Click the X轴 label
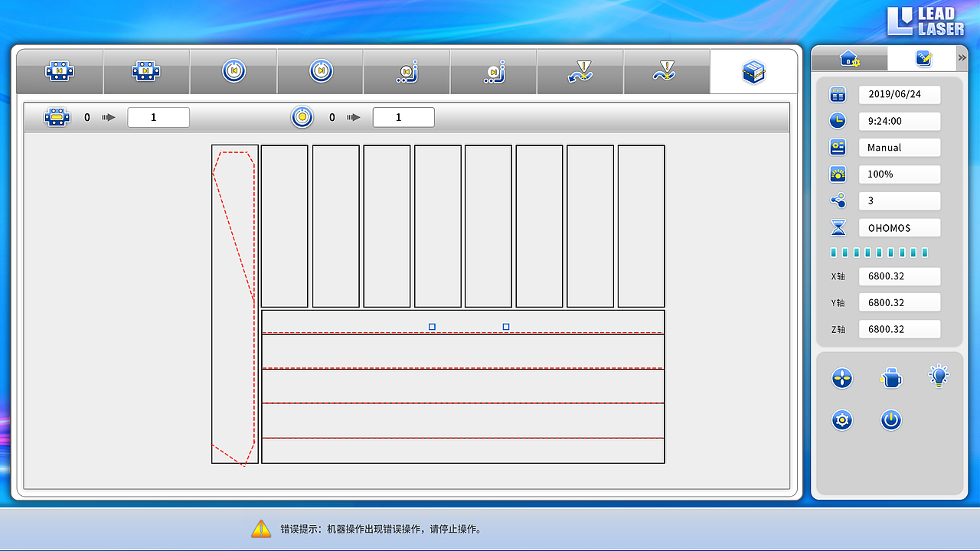980x551 pixels. [838, 276]
